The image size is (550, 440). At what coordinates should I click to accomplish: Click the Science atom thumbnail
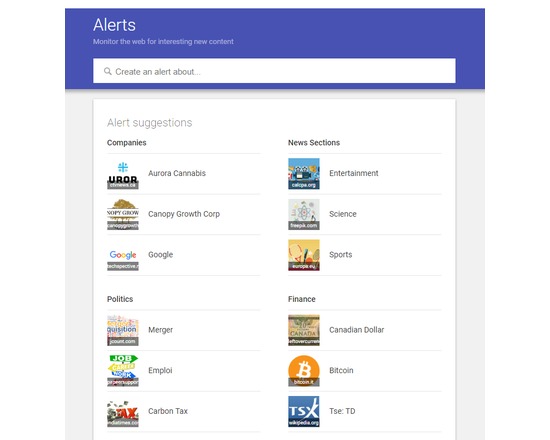pos(304,214)
